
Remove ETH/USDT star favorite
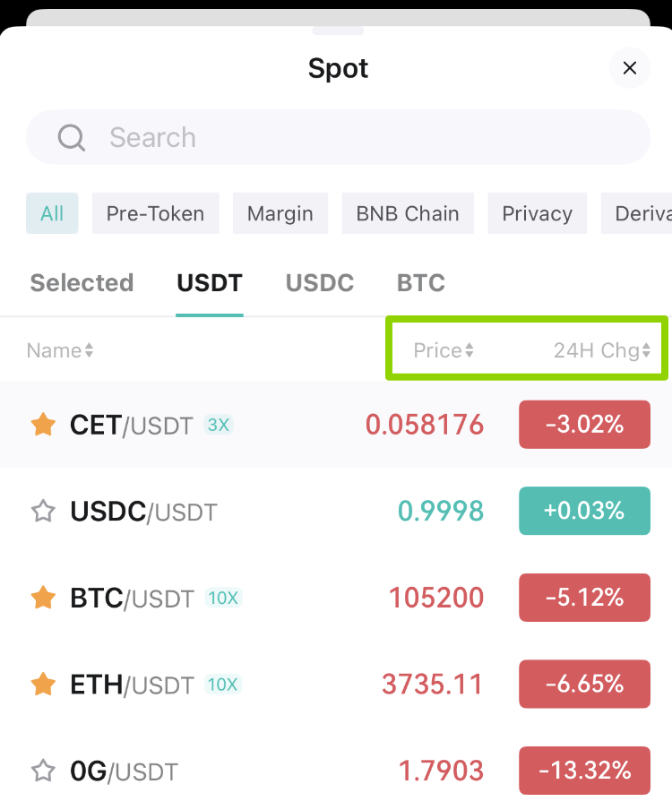(43, 685)
